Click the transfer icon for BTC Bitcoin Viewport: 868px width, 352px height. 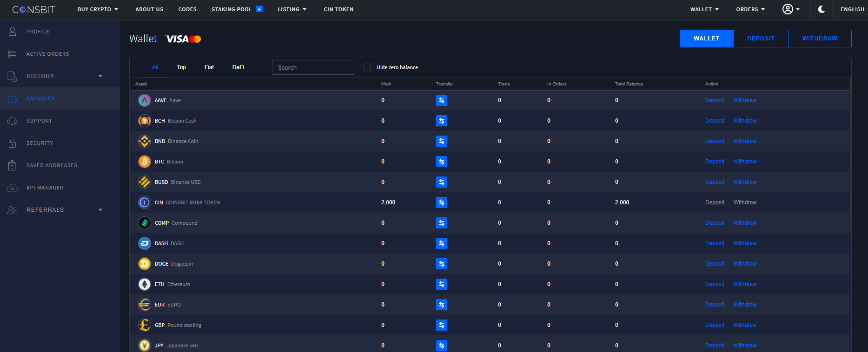coord(441,162)
